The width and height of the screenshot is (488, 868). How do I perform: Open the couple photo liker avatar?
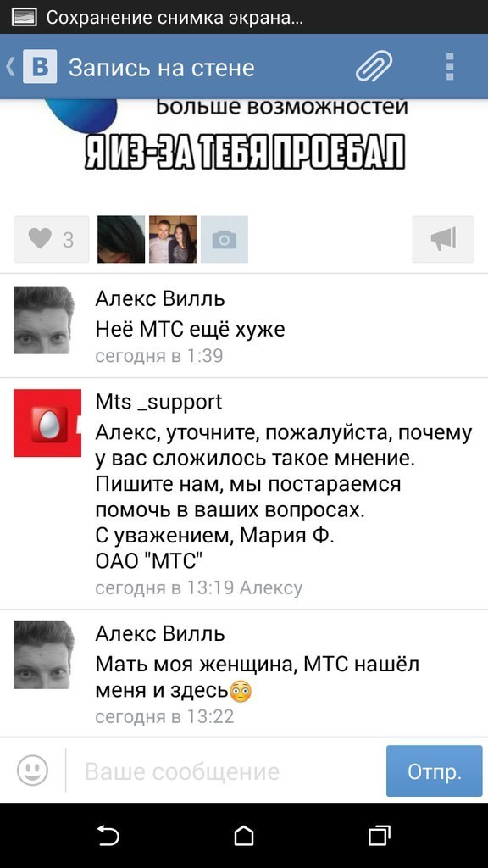click(173, 239)
